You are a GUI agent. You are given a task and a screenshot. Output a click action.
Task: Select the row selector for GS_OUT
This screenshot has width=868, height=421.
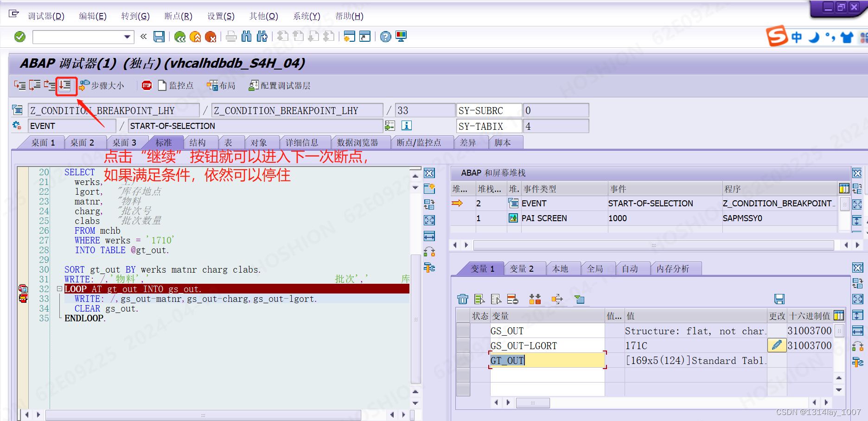tap(463, 331)
